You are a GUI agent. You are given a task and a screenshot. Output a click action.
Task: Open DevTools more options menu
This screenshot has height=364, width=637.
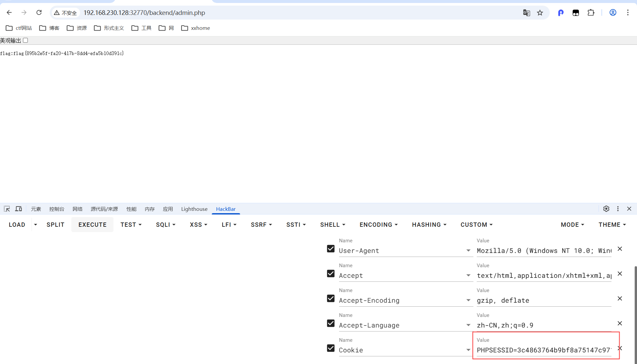tap(618, 209)
